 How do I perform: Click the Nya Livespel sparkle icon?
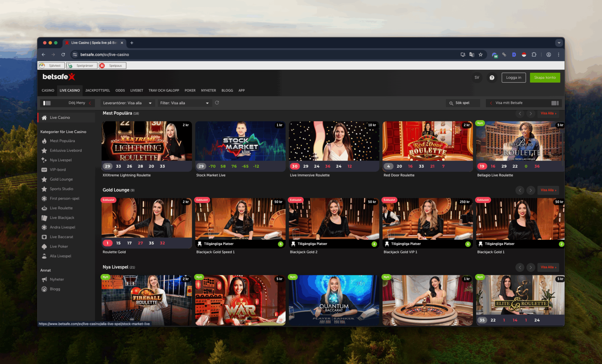44,160
